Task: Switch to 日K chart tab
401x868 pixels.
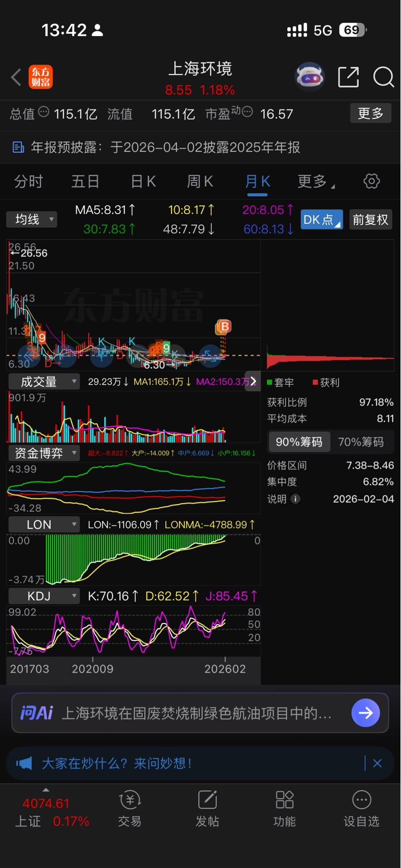Action: pyautogui.click(x=143, y=181)
